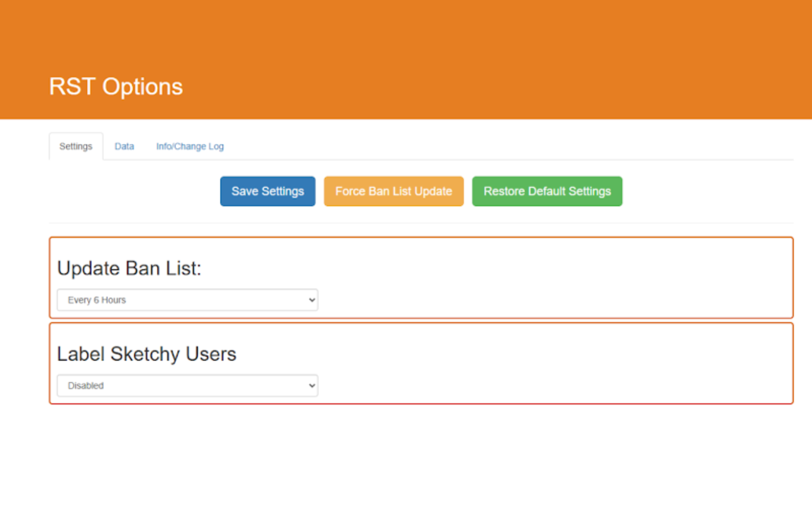The image size is (812, 508).
Task: Click the "Every 6 Hours" selected value text
Action: [97, 300]
